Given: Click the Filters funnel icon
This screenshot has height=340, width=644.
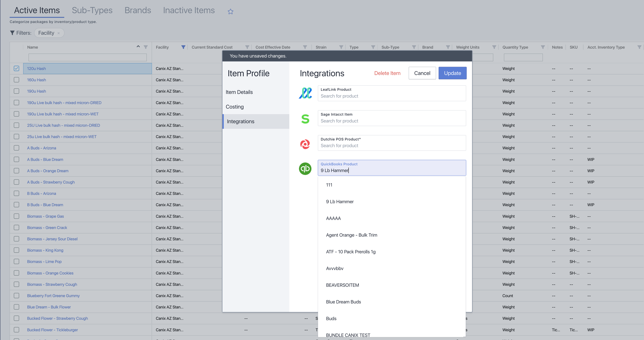Looking at the screenshot, I should (12, 33).
